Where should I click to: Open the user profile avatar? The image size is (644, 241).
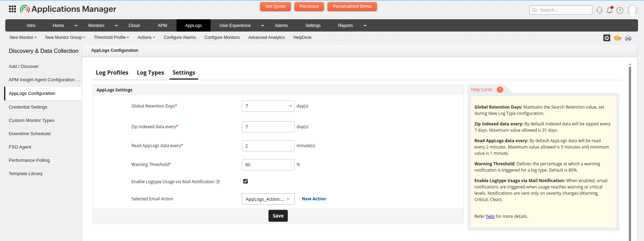coord(632,10)
